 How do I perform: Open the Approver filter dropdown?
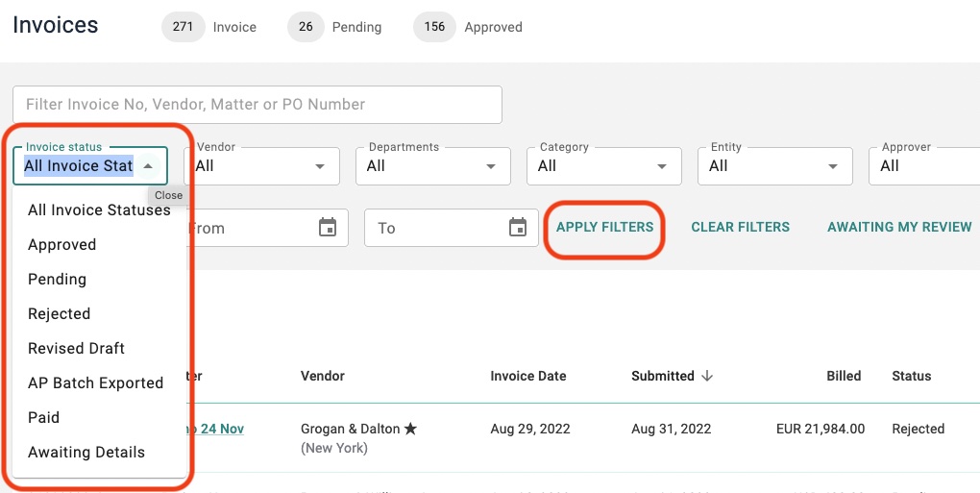[924, 166]
